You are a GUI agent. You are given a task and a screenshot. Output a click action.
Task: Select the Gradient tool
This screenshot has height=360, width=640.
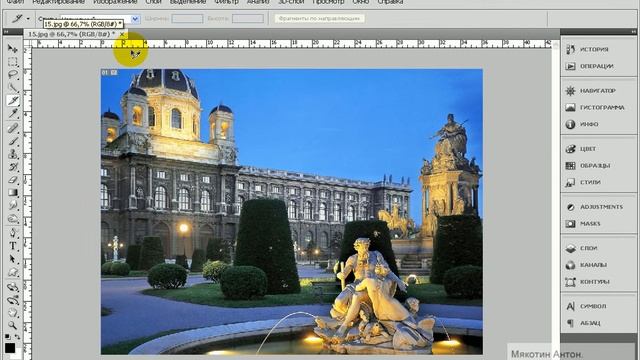[x=12, y=193]
